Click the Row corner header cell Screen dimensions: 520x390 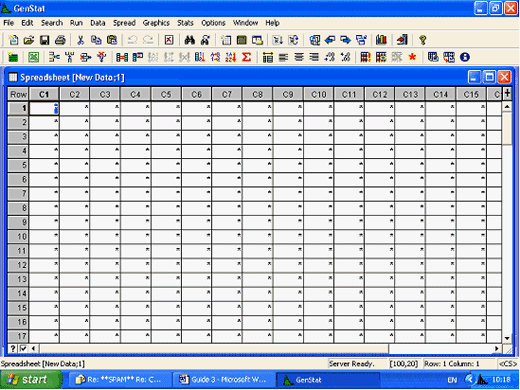18,94
